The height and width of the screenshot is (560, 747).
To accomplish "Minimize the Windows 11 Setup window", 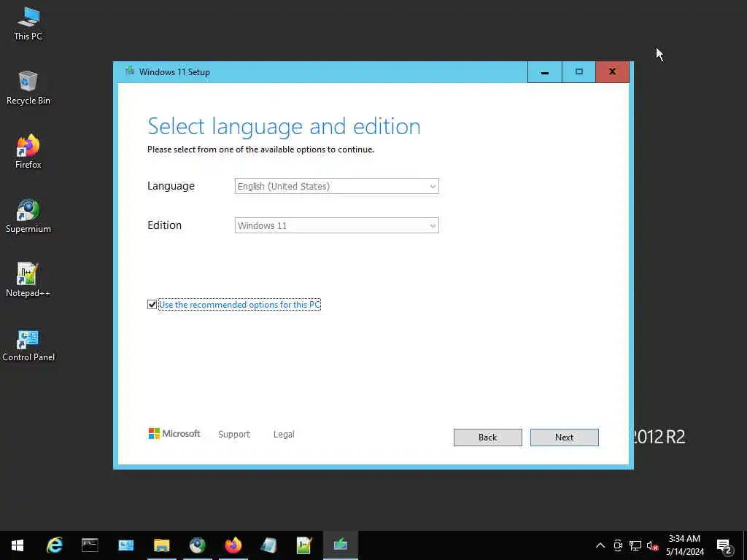I will 544,72.
